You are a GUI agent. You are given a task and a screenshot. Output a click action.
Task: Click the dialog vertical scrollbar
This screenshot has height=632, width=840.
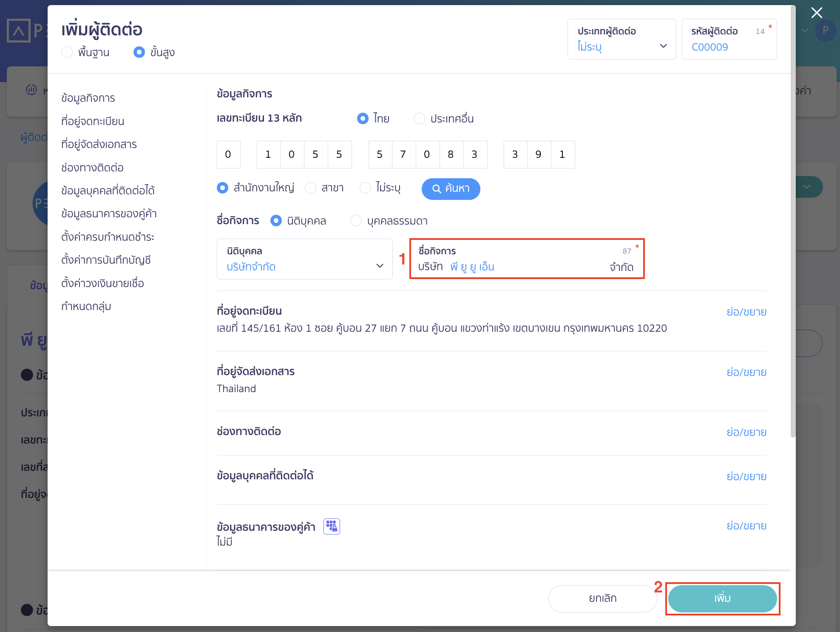[x=792, y=221]
